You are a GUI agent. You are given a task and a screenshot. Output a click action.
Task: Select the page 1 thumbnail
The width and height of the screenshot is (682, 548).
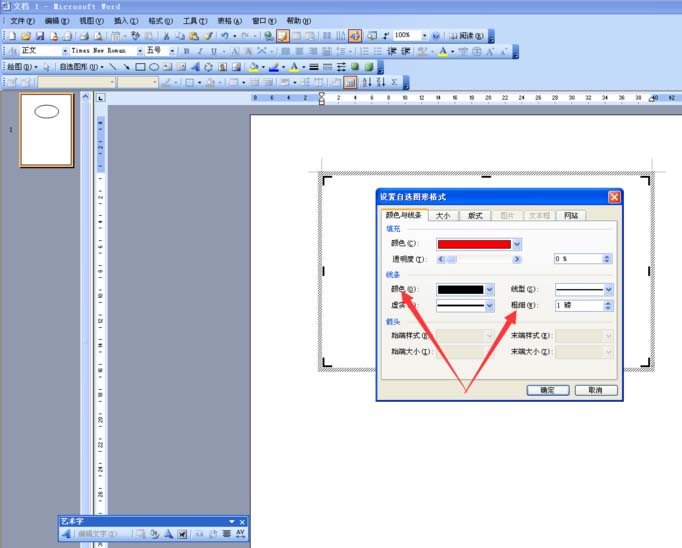click(47, 130)
